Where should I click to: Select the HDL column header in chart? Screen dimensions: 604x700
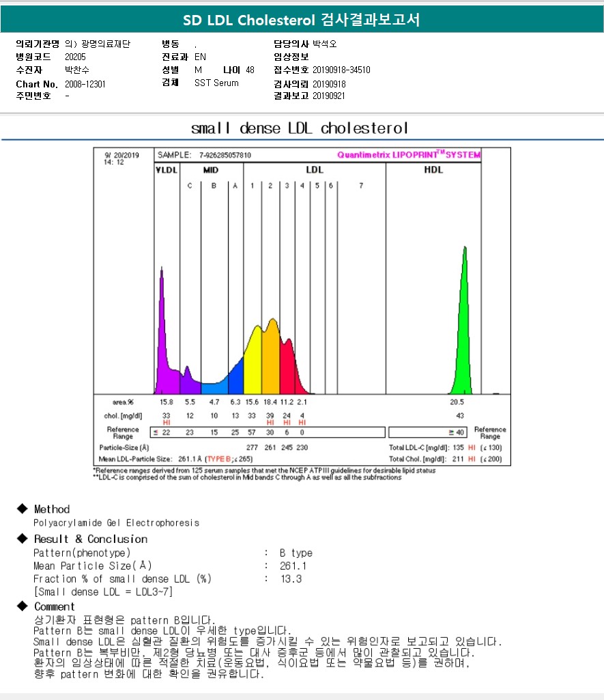pyautogui.click(x=433, y=169)
